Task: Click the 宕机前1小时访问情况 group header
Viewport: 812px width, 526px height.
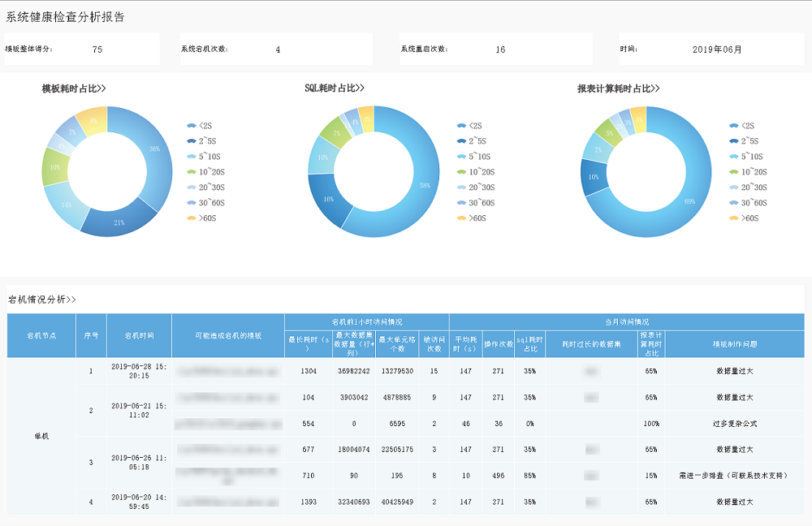Action: (x=367, y=322)
